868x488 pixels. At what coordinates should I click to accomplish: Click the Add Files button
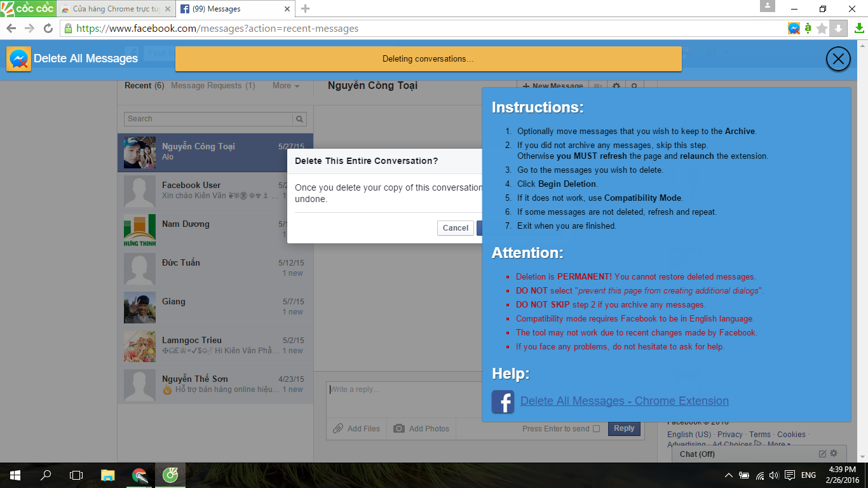[357, 429]
